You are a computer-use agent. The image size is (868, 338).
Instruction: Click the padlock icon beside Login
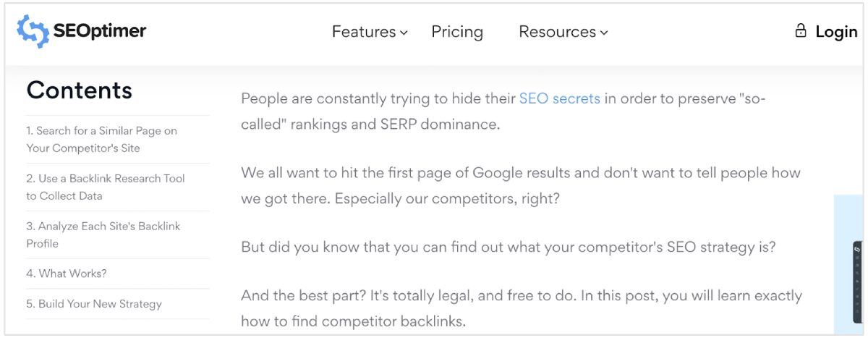(x=800, y=31)
